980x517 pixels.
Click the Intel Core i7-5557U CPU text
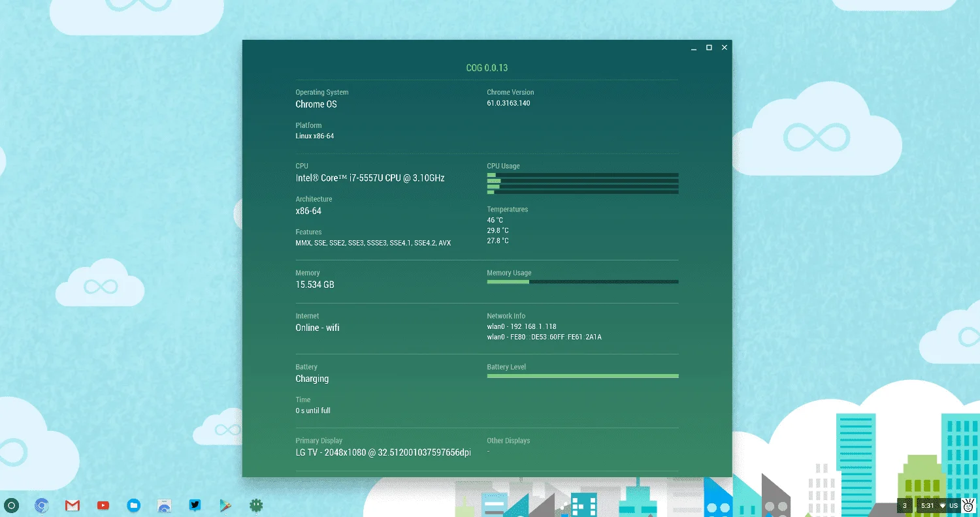(x=370, y=178)
